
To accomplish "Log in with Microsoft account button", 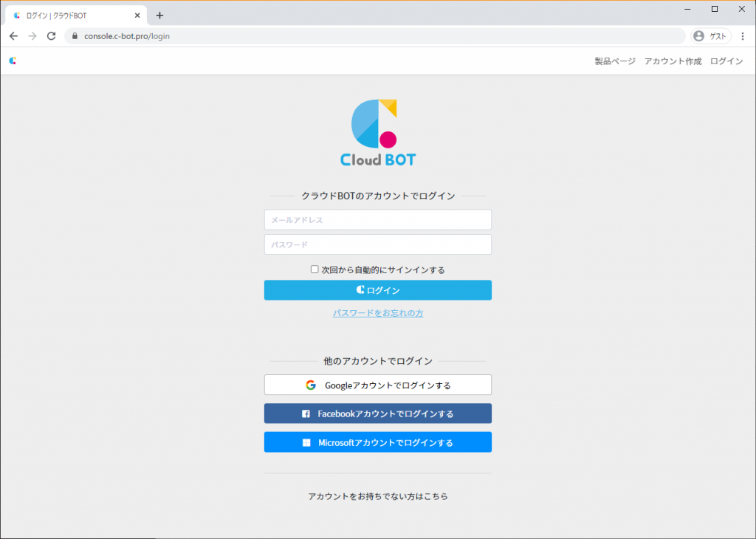I will [x=377, y=442].
